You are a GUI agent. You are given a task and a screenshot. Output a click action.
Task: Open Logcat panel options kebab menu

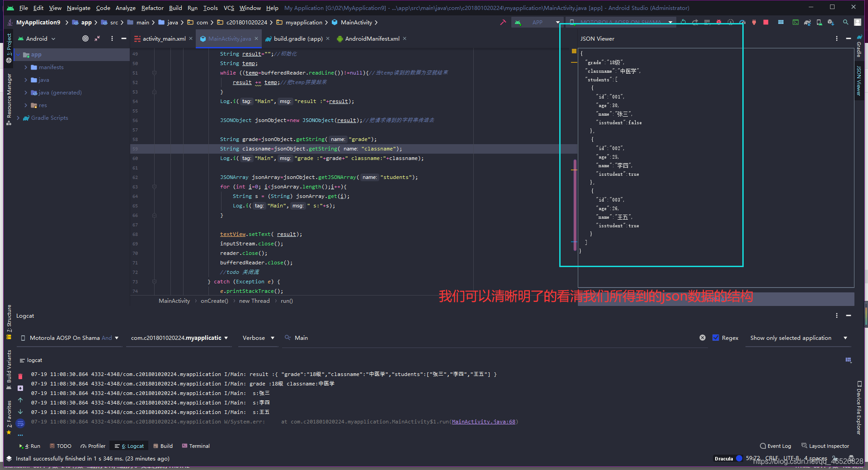click(x=837, y=315)
